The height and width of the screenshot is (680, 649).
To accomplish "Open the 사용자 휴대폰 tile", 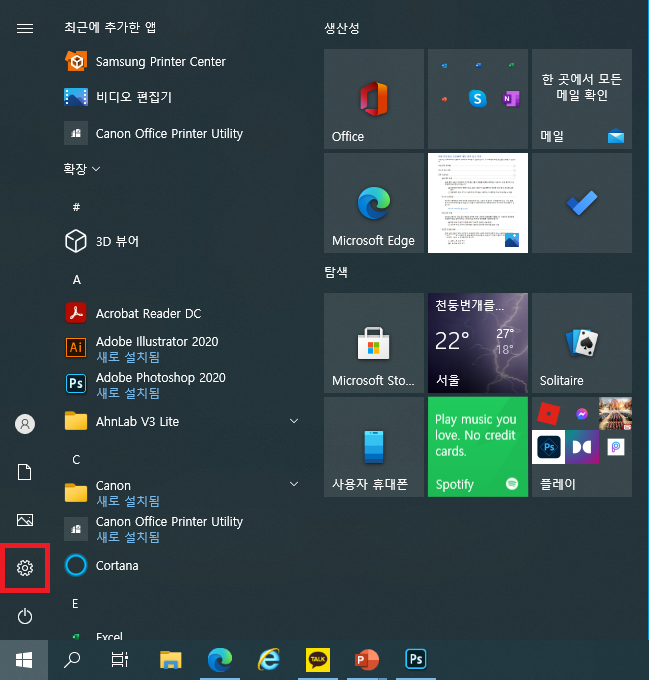I will point(374,447).
